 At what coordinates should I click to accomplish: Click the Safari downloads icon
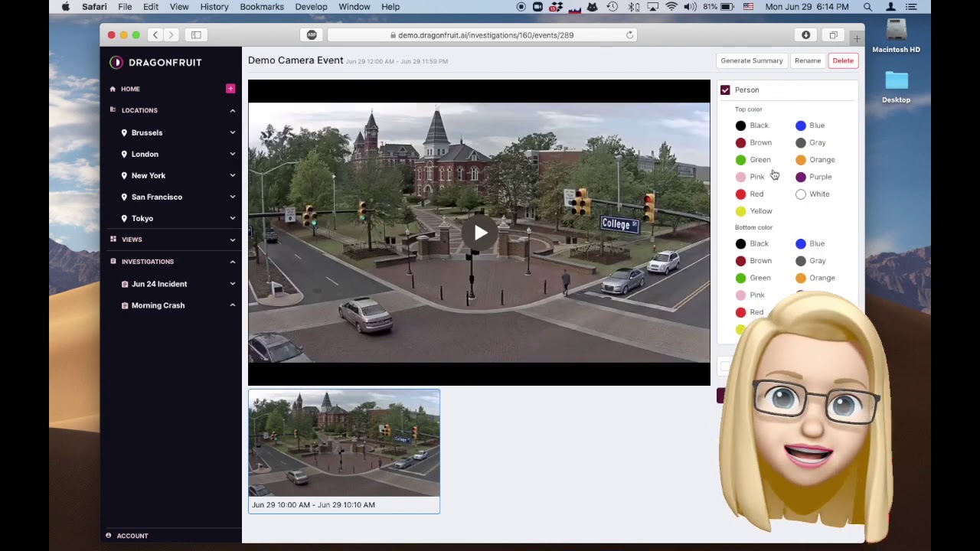[x=805, y=35]
